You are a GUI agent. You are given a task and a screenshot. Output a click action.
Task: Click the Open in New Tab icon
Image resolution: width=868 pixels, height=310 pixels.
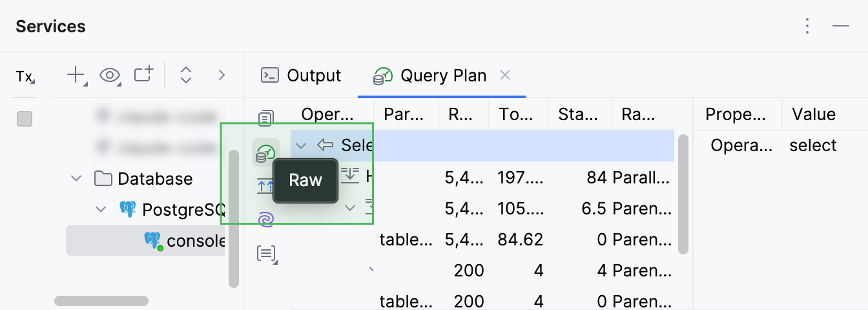144,75
